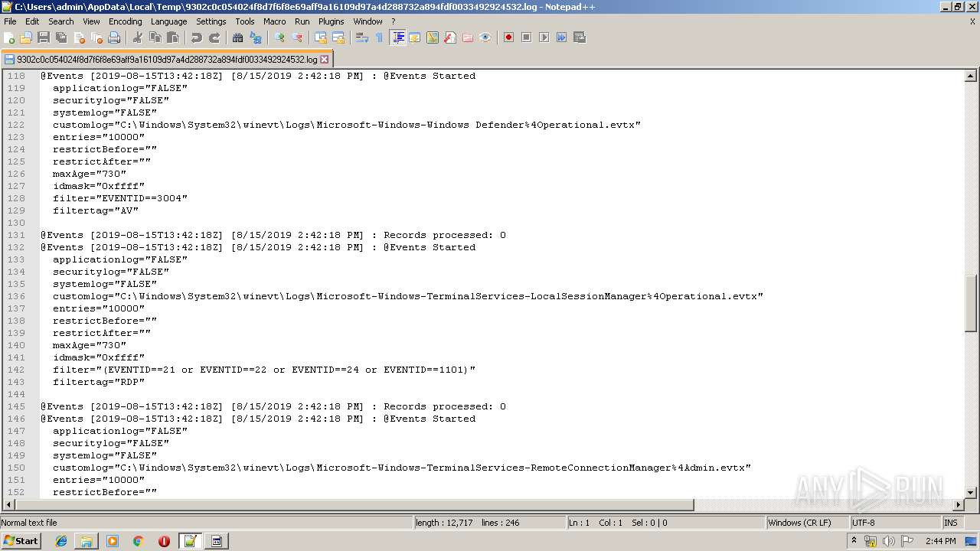Toggle the Monitoring eye icon
The width and height of the screenshot is (980, 551).
tap(485, 37)
